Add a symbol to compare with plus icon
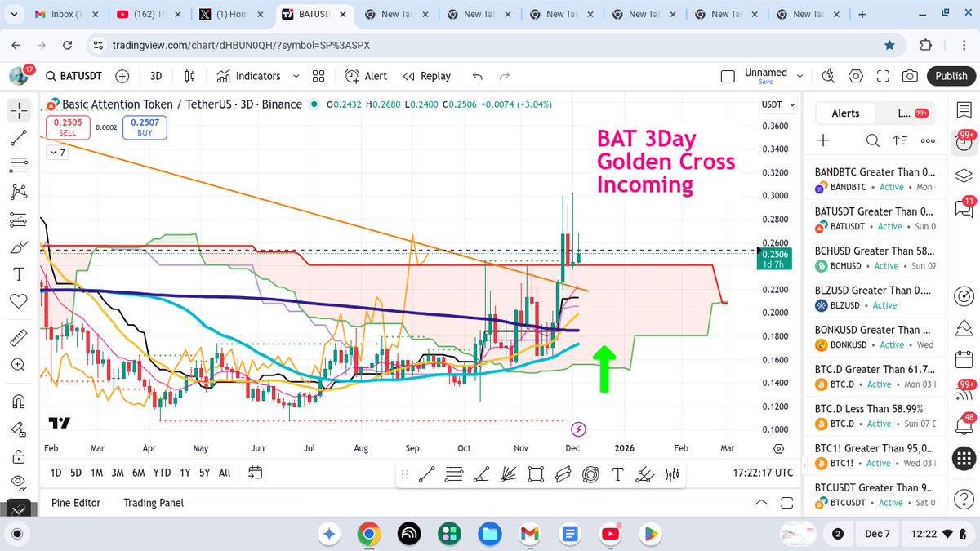The image size is (980, 551). (122, 76)
